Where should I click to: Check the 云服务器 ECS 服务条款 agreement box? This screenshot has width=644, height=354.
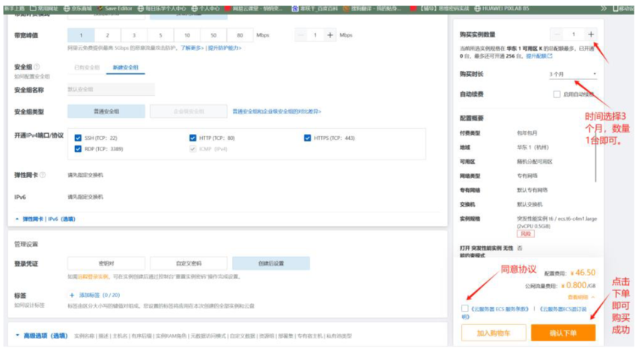coord(465,308)
